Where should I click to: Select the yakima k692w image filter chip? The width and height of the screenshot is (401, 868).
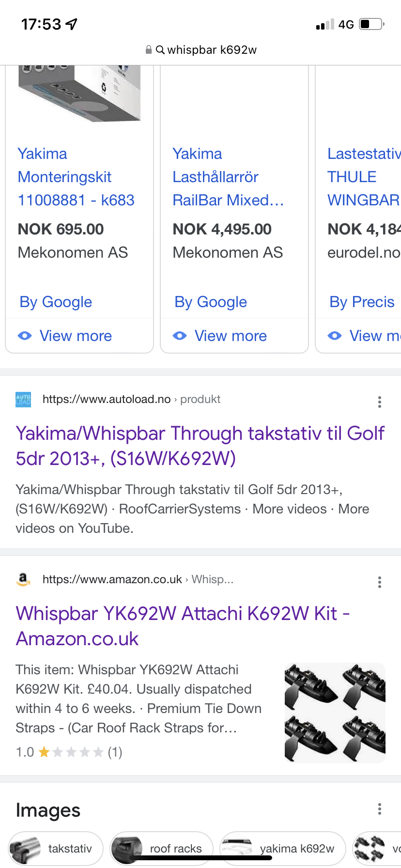click(x=283, y=848)
